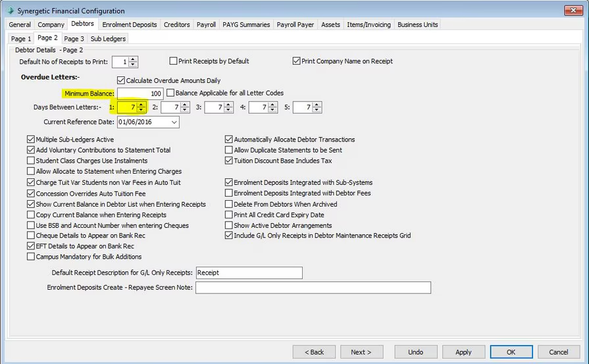Viewport: 589px width, 364px height.
Task: Untick EFT Details to Appear on Bank Rec
Action: (x=31, y=246)
